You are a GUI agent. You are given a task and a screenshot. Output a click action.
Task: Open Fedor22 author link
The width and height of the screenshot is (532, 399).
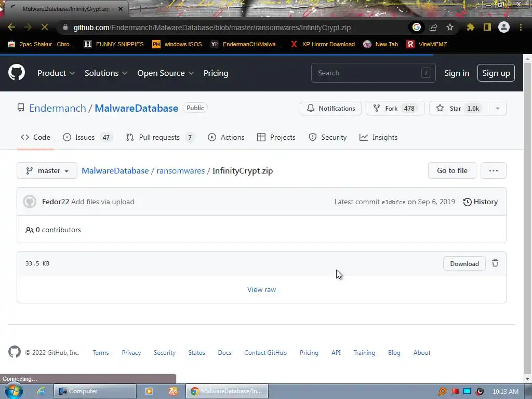55,202
